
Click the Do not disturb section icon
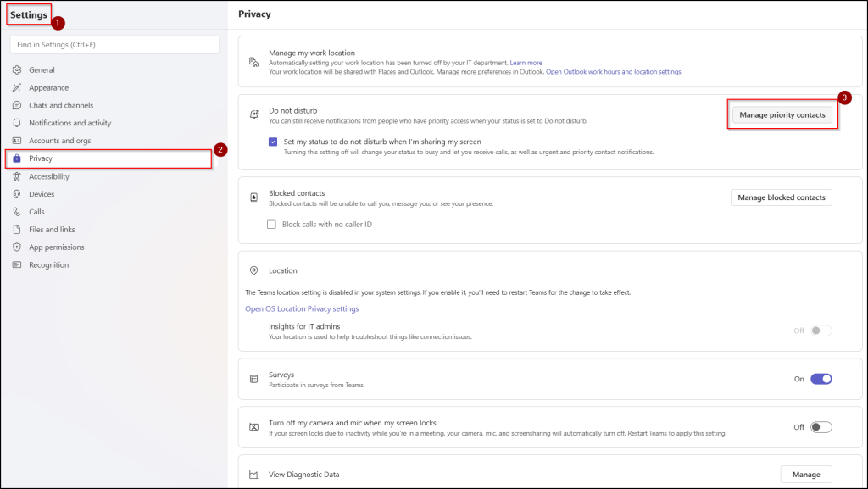tap(253, 114)
